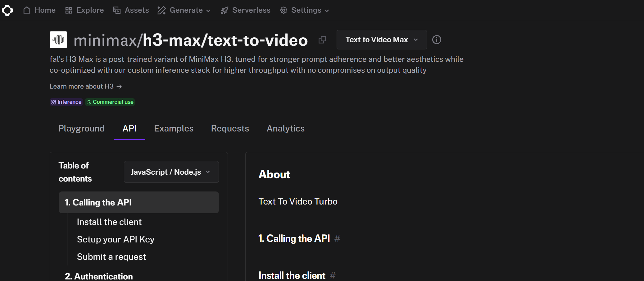644x281 pixels.
Task: Click the 1. Calling the API section heading
Action: pos(294,238)
